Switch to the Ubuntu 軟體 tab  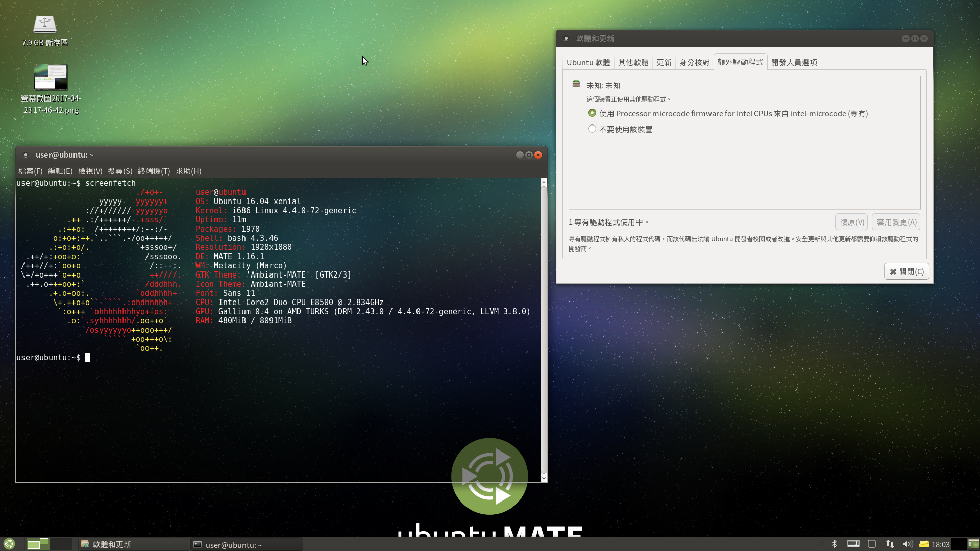point(588,62)
